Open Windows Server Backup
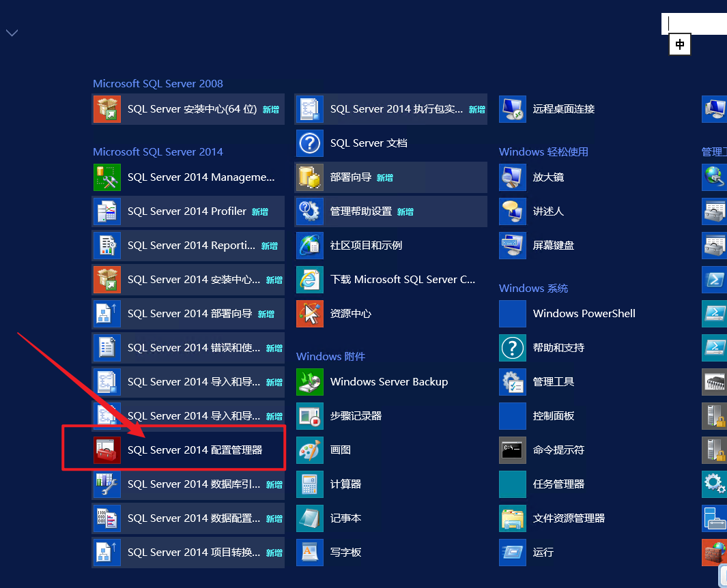Viewport: 727px width, 588px height. coord(388,382)
